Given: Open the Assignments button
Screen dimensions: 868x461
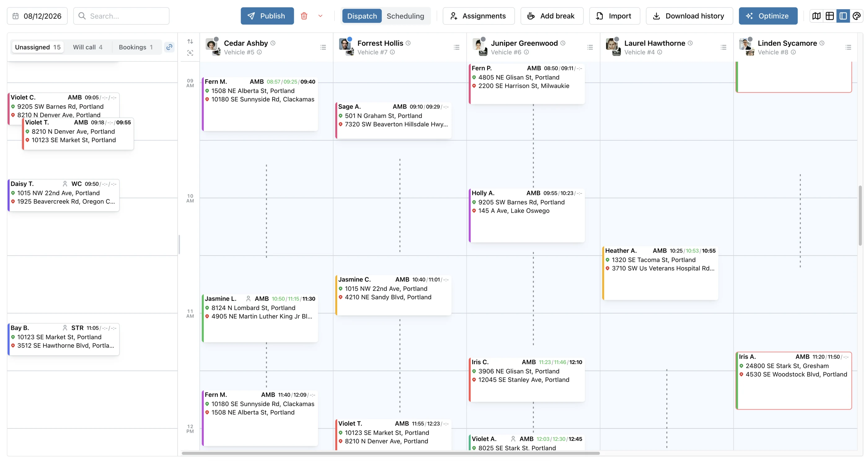Looking at the screenshot, I should 478,16.
